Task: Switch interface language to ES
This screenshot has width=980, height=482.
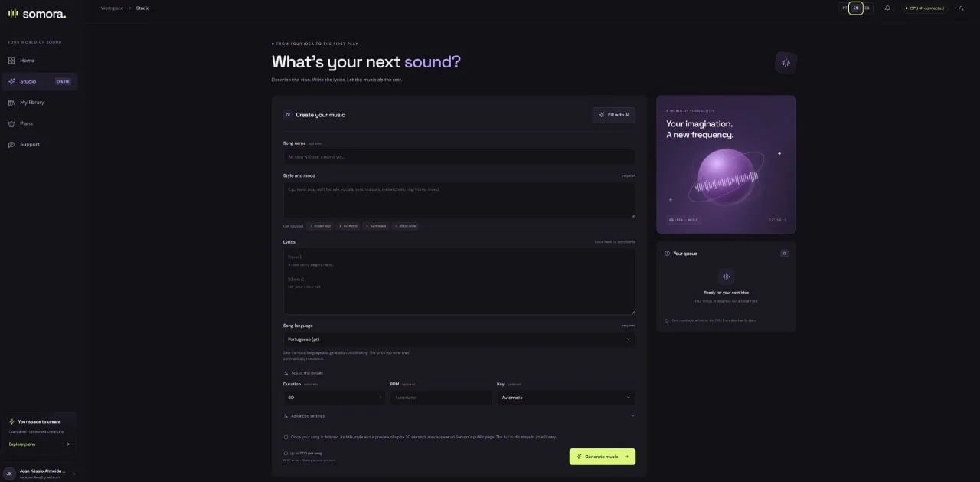Action: [x=867, y=8]
